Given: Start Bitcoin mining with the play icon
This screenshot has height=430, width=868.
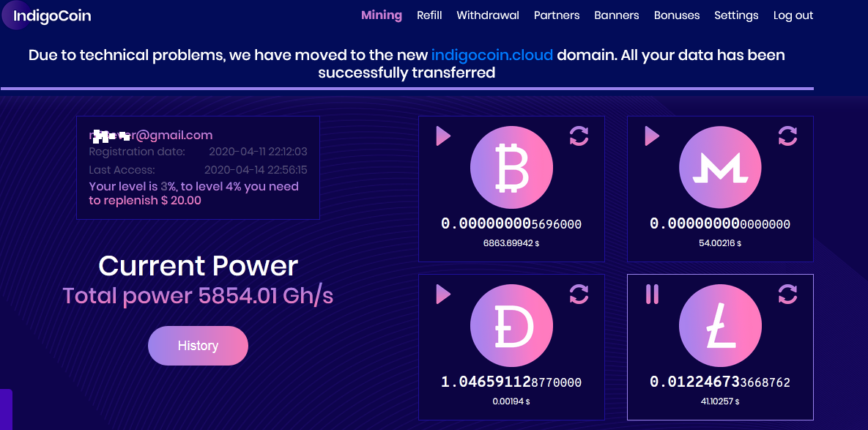Looking at the screenshot, I should click(443, 136).
